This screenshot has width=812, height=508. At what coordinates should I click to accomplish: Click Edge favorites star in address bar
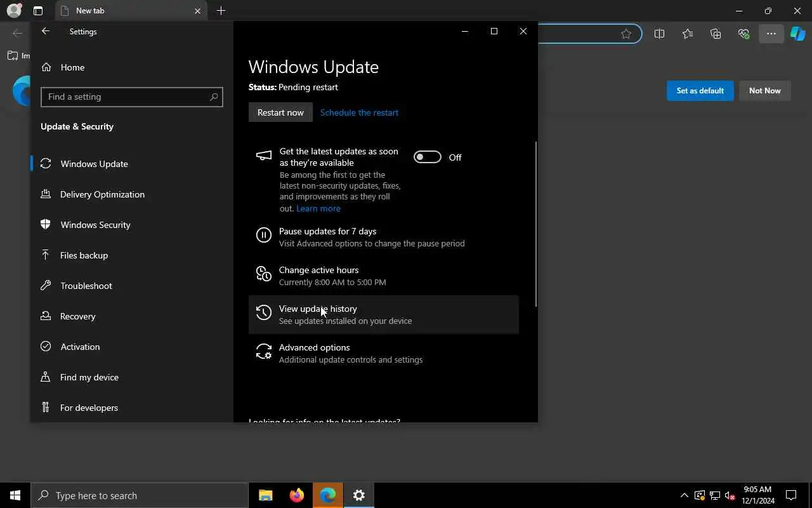point(626,34)
